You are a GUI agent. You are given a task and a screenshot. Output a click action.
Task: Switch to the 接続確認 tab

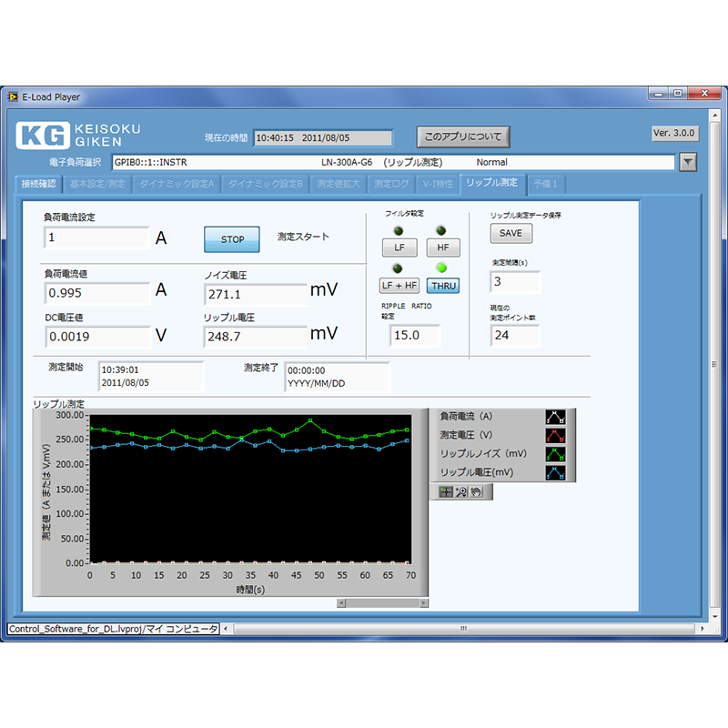(39, 183)
